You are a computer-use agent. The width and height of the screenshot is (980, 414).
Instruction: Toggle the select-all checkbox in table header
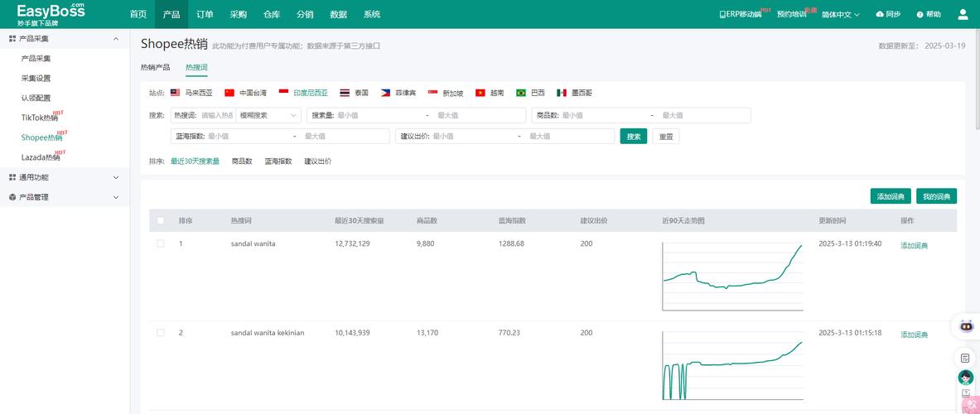[161, 220]
